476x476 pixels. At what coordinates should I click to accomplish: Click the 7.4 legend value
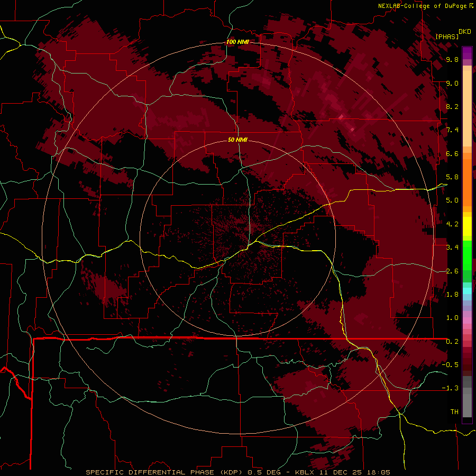(452, 130)
